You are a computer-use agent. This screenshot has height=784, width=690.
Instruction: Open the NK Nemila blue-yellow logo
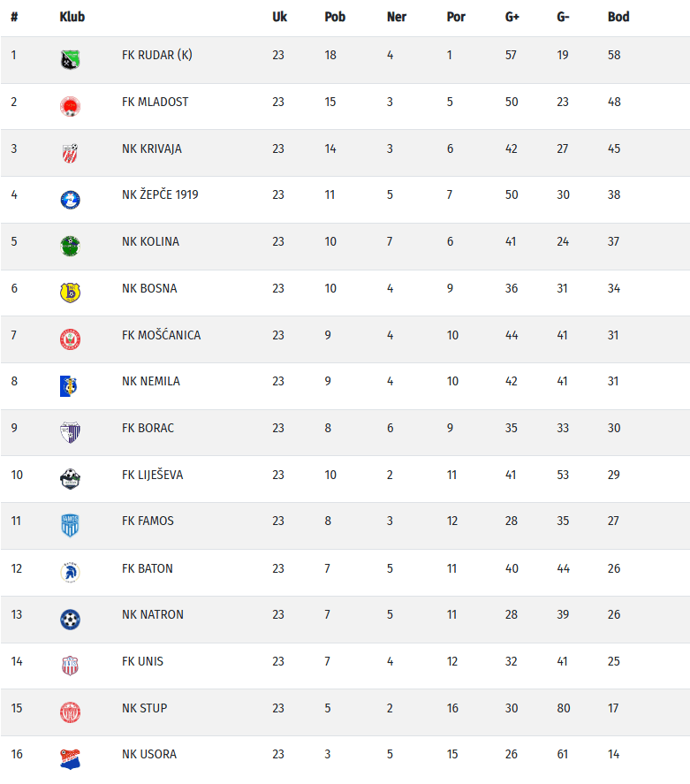pos(69,386)
